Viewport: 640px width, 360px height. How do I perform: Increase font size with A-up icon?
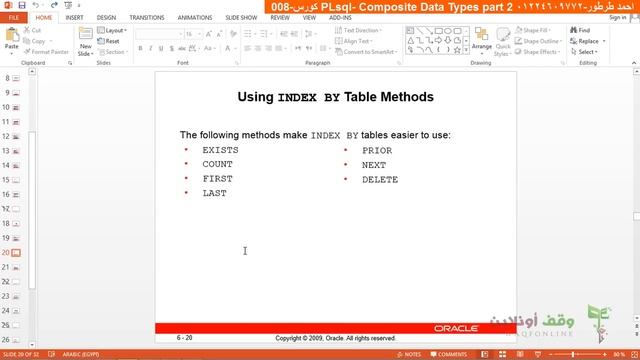pos(209,34)
